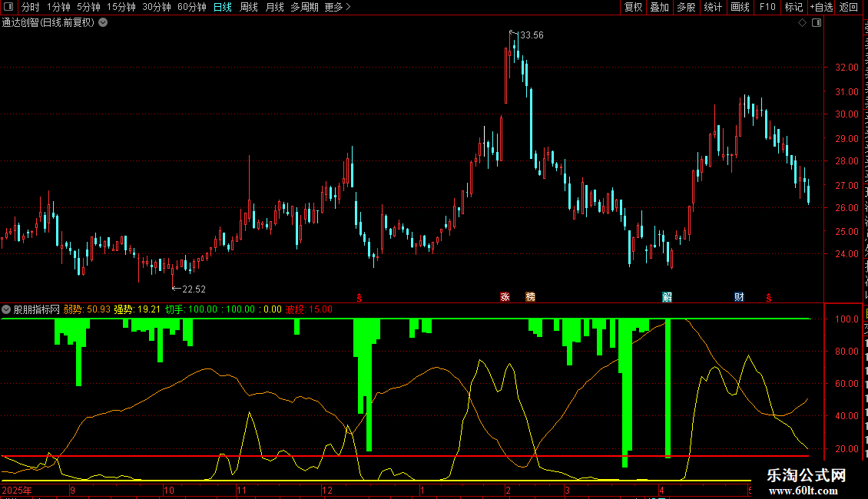Toggle the side panel icon at top-left
Image resolution: width=868 pixels, height=499 pixels.
pyautogui.click(x=8, y=7)
